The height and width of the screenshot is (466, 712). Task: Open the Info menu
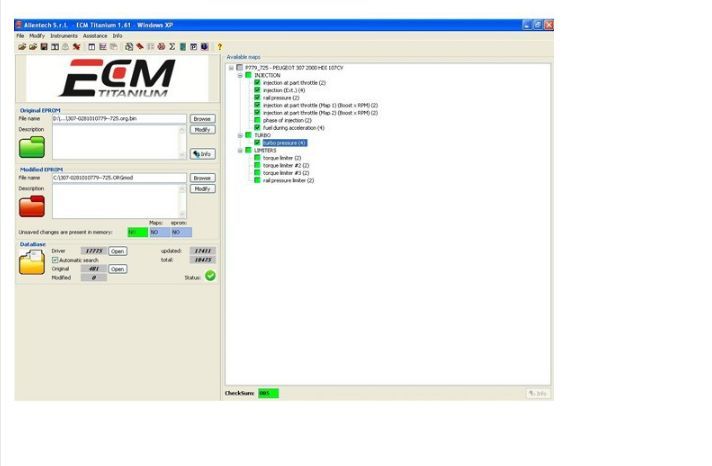click(x=117, y=35)
